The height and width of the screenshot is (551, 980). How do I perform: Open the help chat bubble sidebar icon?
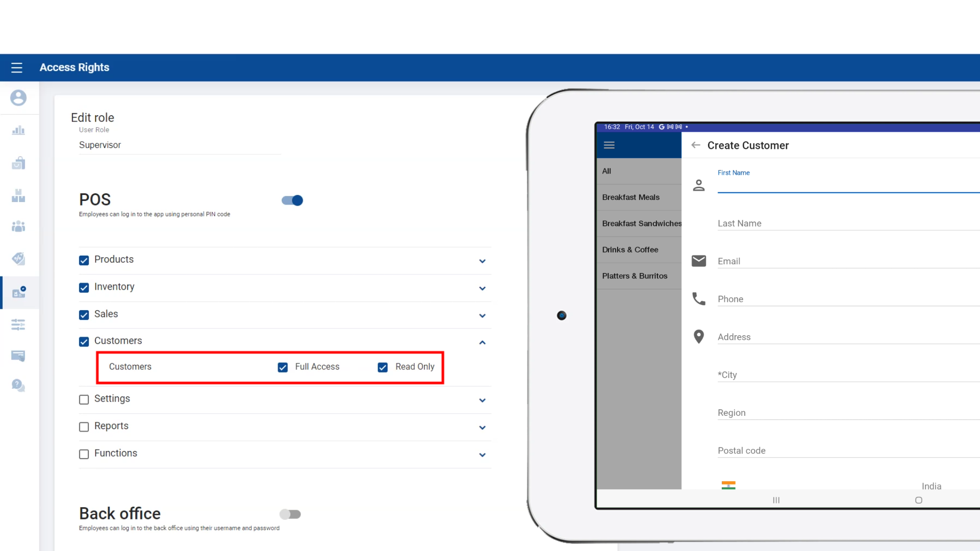(18, 385)
